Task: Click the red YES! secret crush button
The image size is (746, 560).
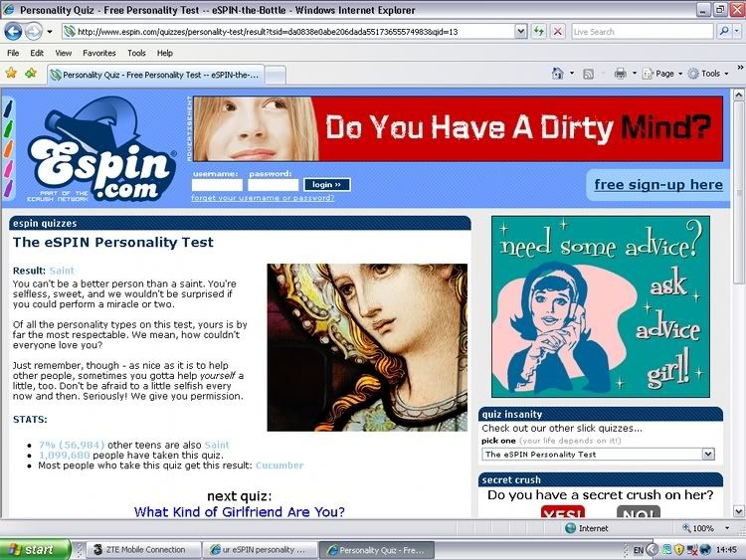Action: pyautogui.click(x=563, y=512)
